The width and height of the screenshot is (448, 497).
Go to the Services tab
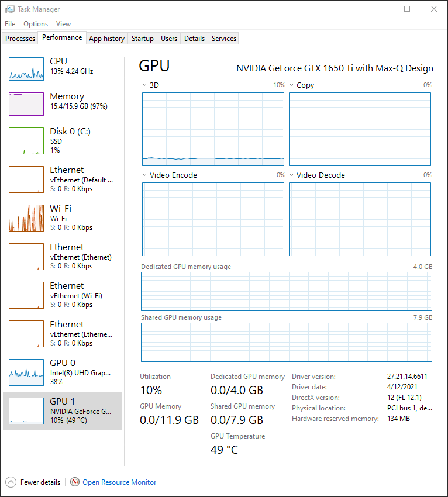tap(223, 39)
